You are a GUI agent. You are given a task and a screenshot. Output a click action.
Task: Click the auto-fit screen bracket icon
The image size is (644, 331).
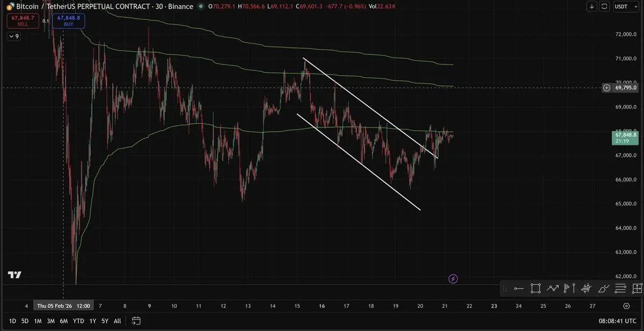coord(604,6)
